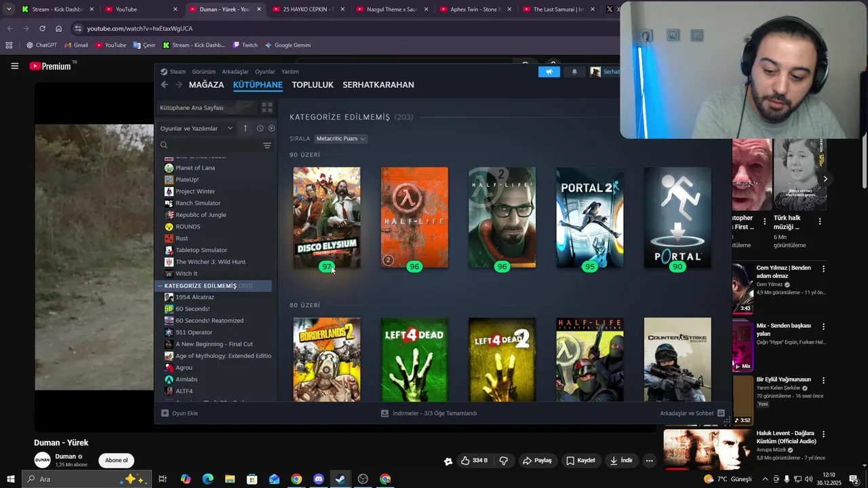This screenshot has width=868, height=488.
Task: Reload the browser page
Action: click(42, 28)
